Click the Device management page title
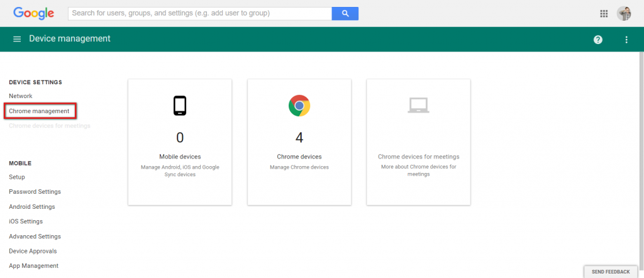 pyautogui.click(x=70, y=38)
